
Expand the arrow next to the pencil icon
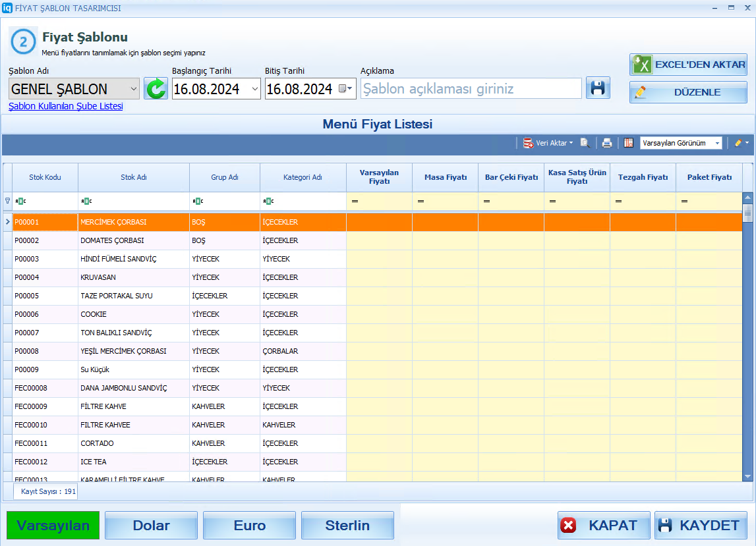[747, 143]
